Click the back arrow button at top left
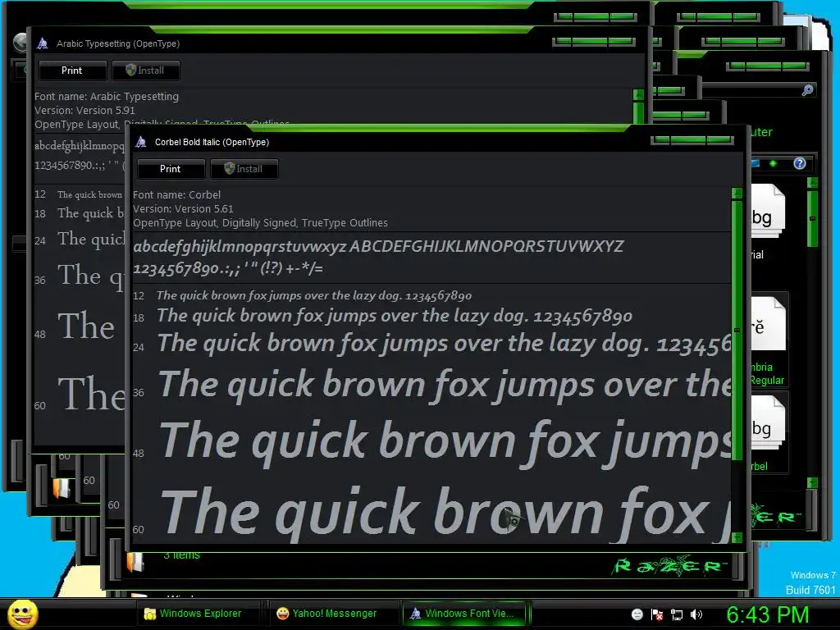Viewport: 840px width, 630px height. [x=20, y=43]
